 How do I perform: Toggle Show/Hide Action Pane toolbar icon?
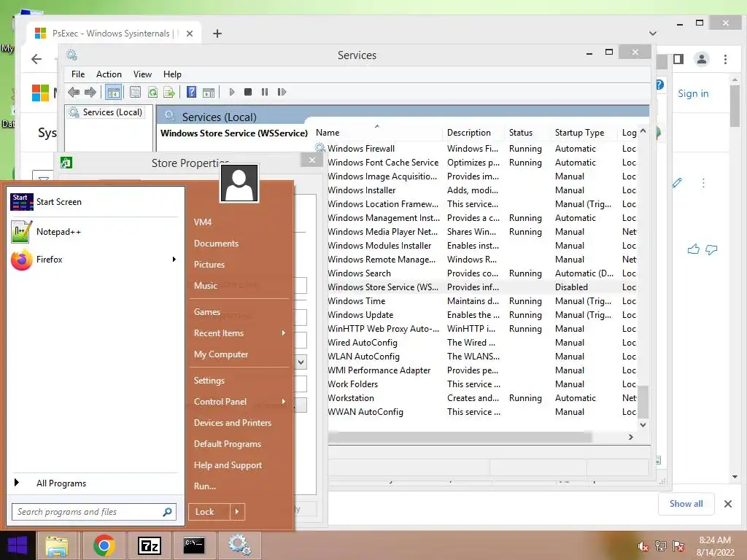tap(209, 92)
